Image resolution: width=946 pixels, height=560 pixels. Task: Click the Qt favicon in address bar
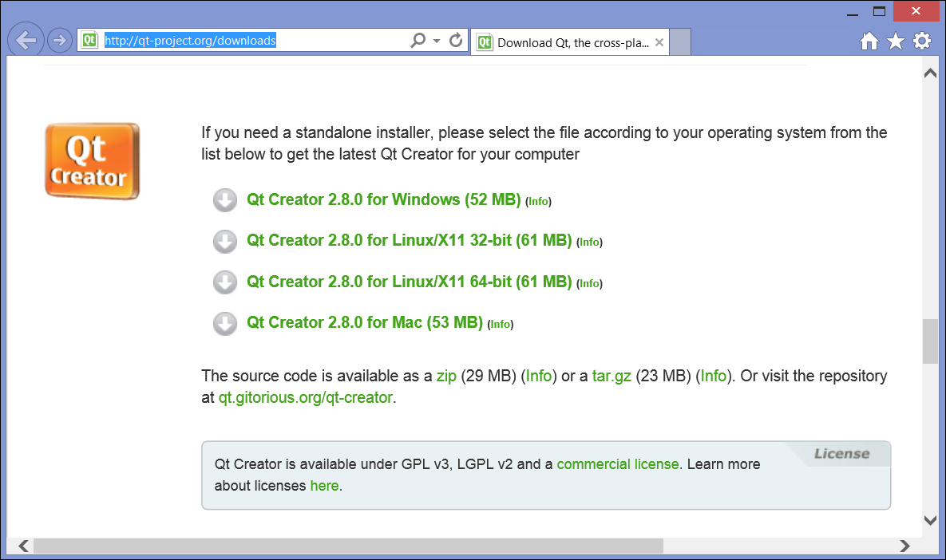tap(89, 41)
